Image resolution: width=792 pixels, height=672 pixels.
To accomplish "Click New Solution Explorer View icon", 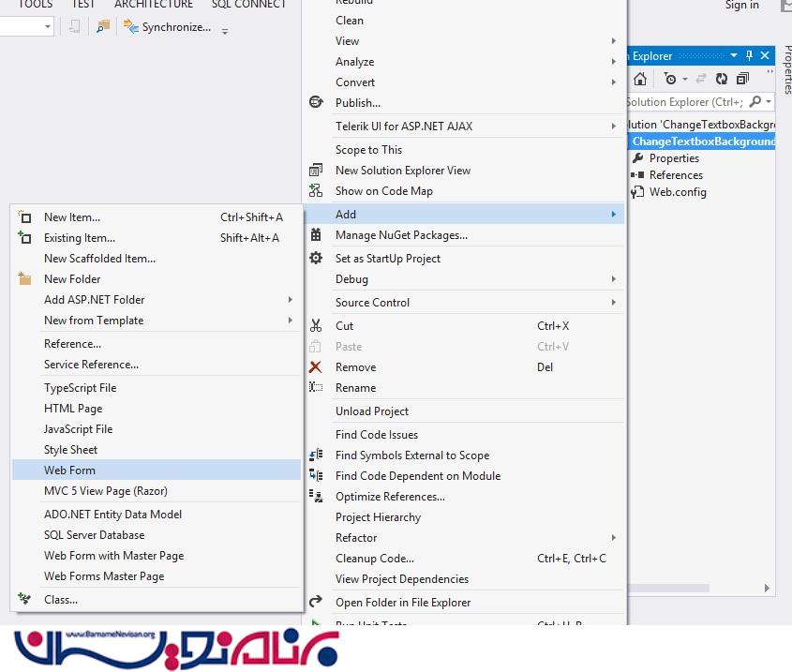I will pyautogui.click(x=316, y=170).
